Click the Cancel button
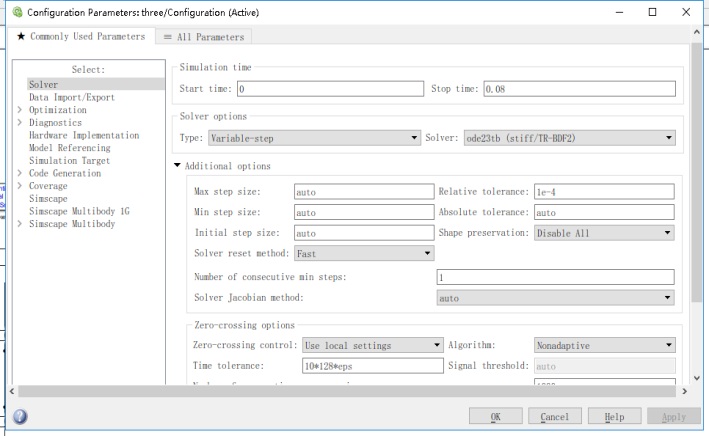 point(555,417)
